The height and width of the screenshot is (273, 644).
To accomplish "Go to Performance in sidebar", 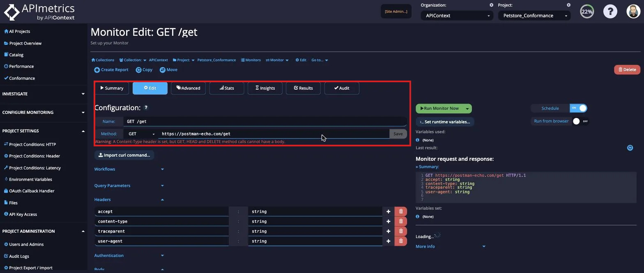I will [19, 66].
